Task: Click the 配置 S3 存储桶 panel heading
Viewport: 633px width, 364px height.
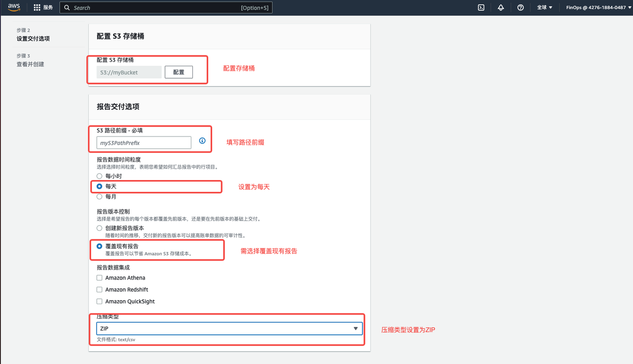Action: [x=120, y=37]
